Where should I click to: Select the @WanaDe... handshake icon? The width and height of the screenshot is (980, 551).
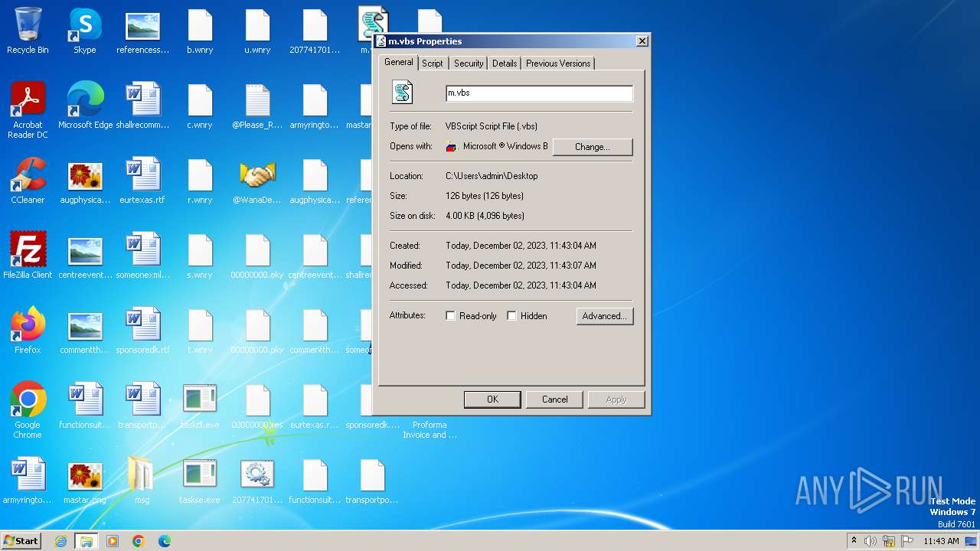[x=257, y=181]
